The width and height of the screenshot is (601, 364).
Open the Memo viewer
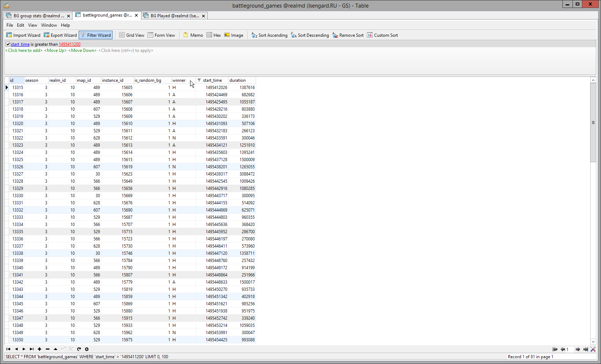[193, 35]
